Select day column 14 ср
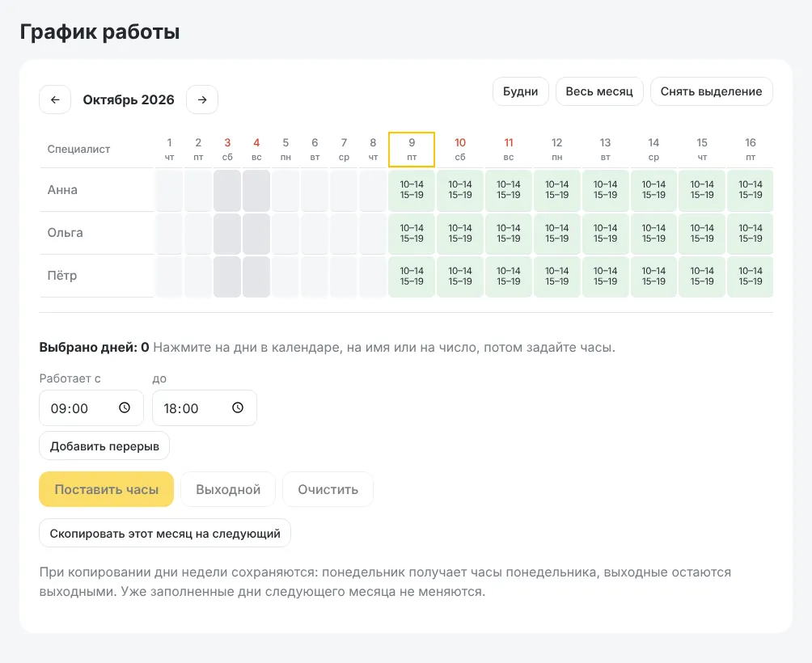Screen dimensions: 812x663 coord(653,149)
